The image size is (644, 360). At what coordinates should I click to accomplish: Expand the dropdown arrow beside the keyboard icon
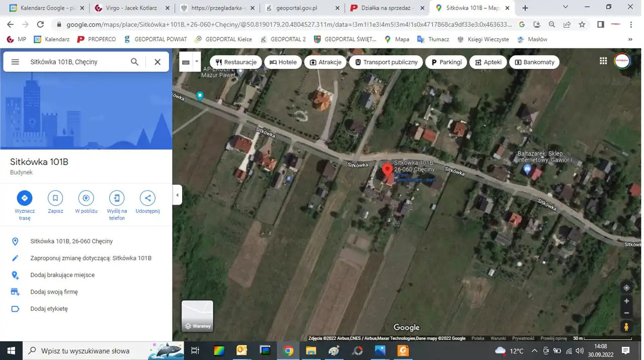[x=197, y=62]
